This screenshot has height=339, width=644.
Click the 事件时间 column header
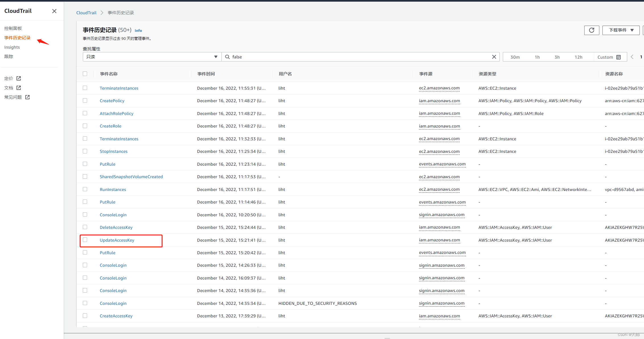pyautogui.click(x=206, y=74)
